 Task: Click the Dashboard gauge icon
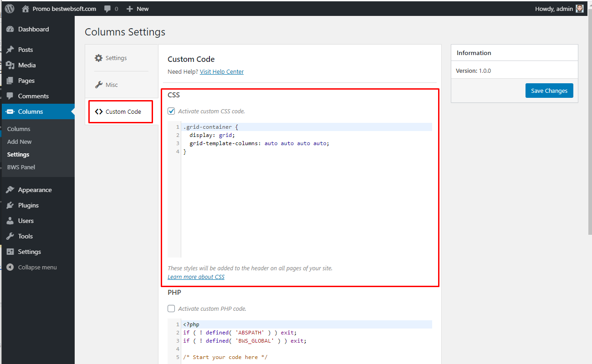tap(10, 29)
